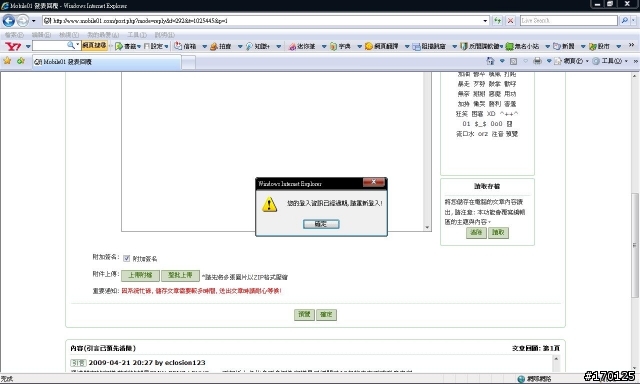The width and height of the screenshot is (640, 384).
Task: Open the 我的最愛(A) menu
Action: tap(103, 35)
